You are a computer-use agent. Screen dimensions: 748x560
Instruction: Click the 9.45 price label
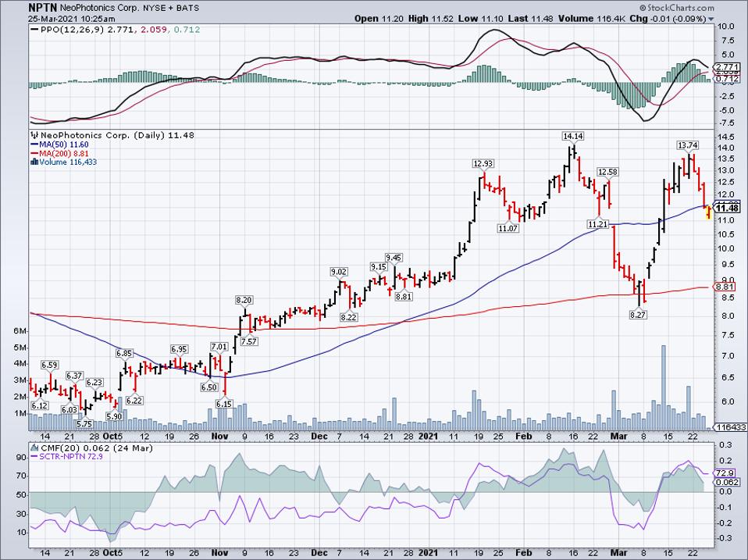click(394, 258)
